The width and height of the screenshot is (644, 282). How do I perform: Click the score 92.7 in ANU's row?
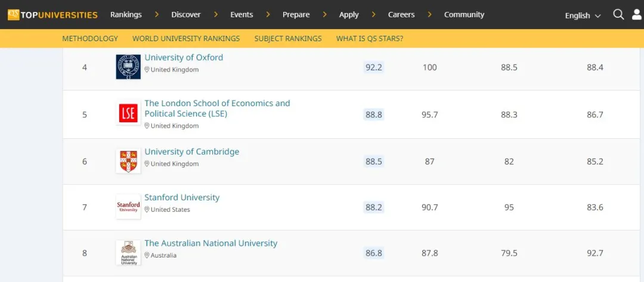coord(595,253)
